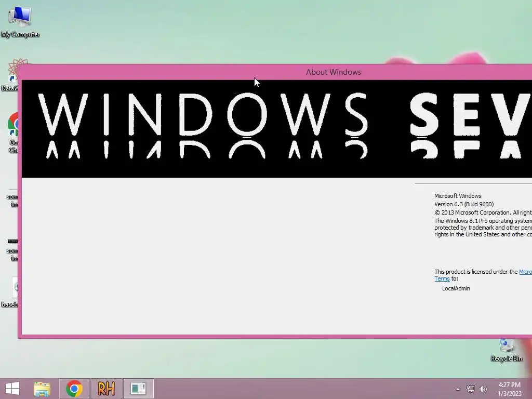The height and width of the screenshot is (399, 532).
Task: Open the Google Chrome desktop shortcut
Action: pos(13,133)
